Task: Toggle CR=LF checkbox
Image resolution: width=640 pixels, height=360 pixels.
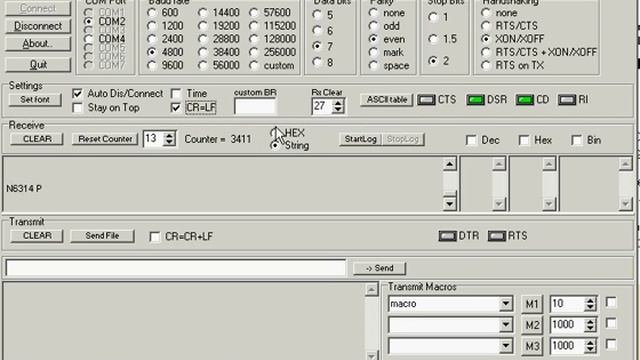Action: click(x=176, y=108)
